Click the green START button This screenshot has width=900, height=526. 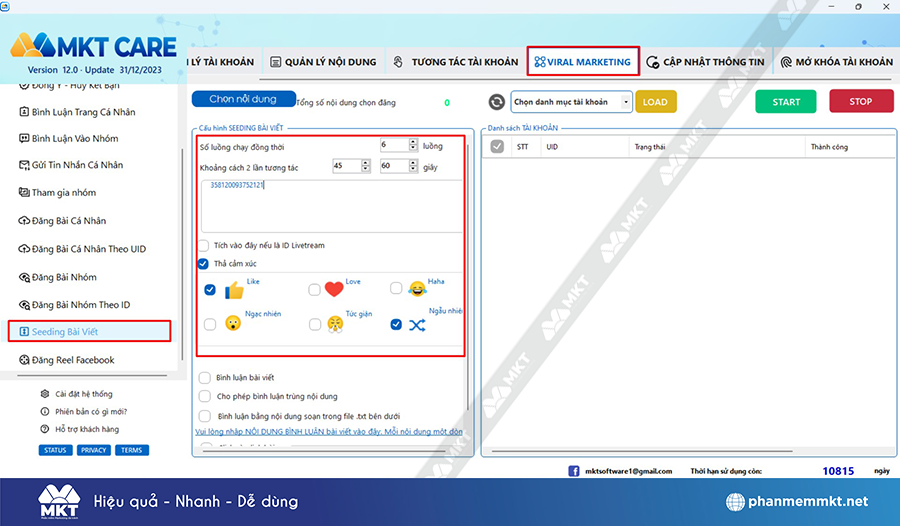tap(786, 102)
